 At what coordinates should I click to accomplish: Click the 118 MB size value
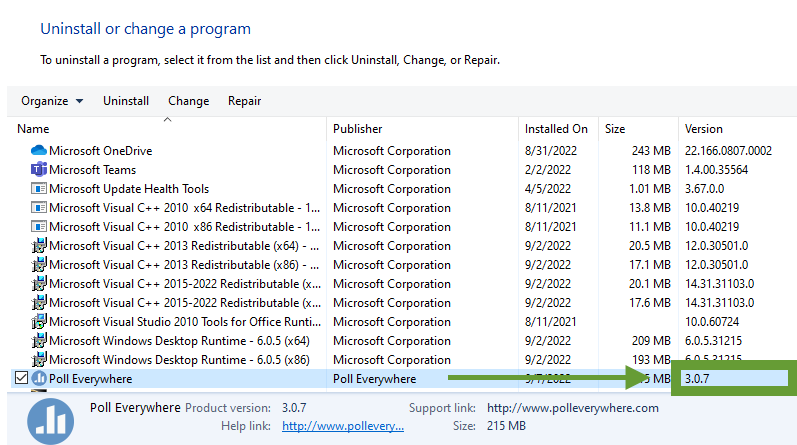[x=651, y=169]
